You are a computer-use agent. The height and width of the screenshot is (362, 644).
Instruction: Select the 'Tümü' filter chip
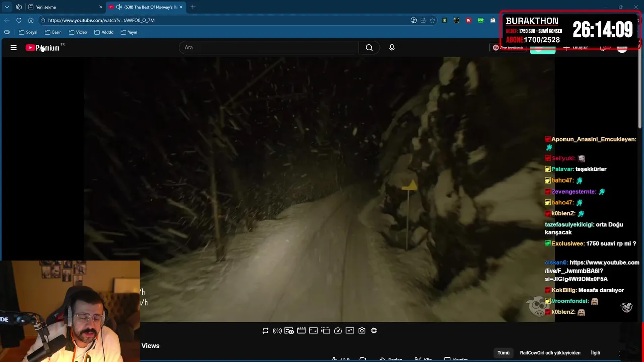click(503, 353)
